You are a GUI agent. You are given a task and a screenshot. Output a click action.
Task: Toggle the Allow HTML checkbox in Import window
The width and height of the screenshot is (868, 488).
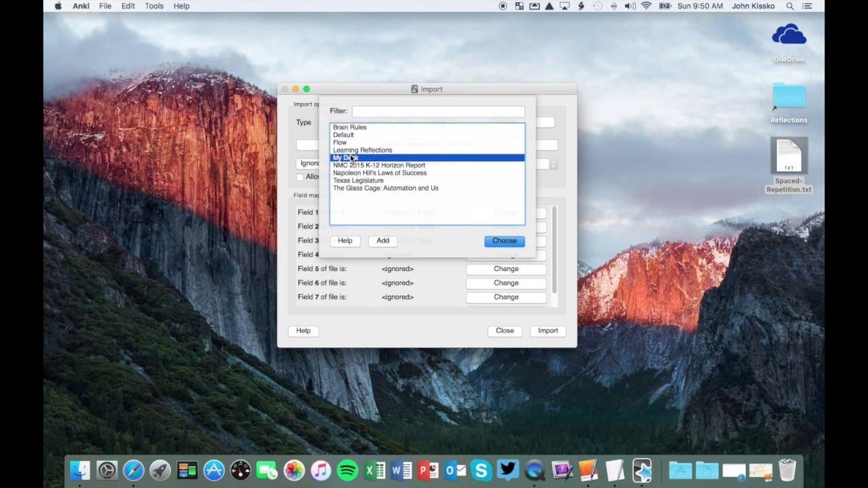[300, 177]
